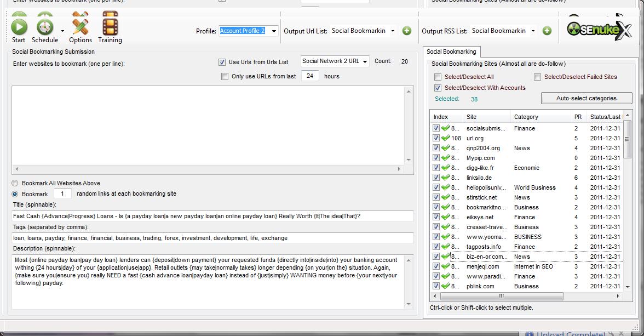
Task: Click the Auto-select categories button
Action: pyautogui.click(x=586, y=98)
